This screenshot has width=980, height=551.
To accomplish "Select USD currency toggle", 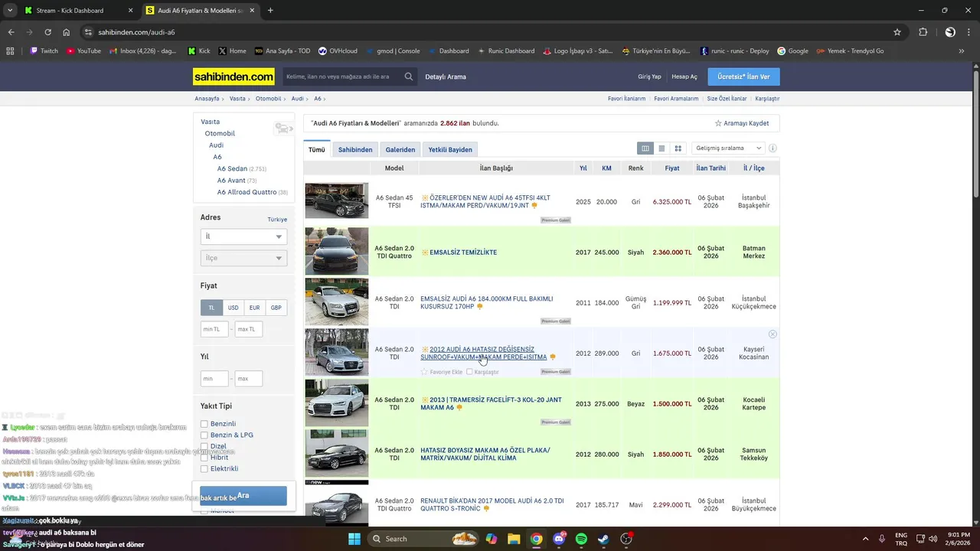I will (233, 308).
